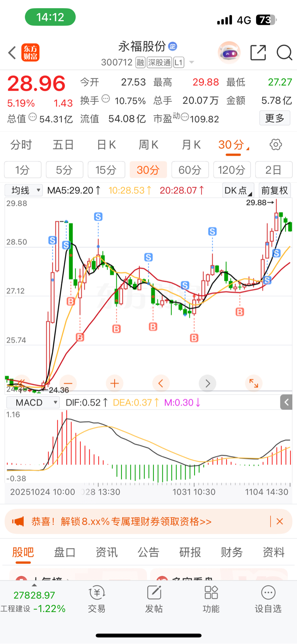Screen dimensions: 297x644
Task: Expand stock code dropdown arrow
Action: (191, 63)
